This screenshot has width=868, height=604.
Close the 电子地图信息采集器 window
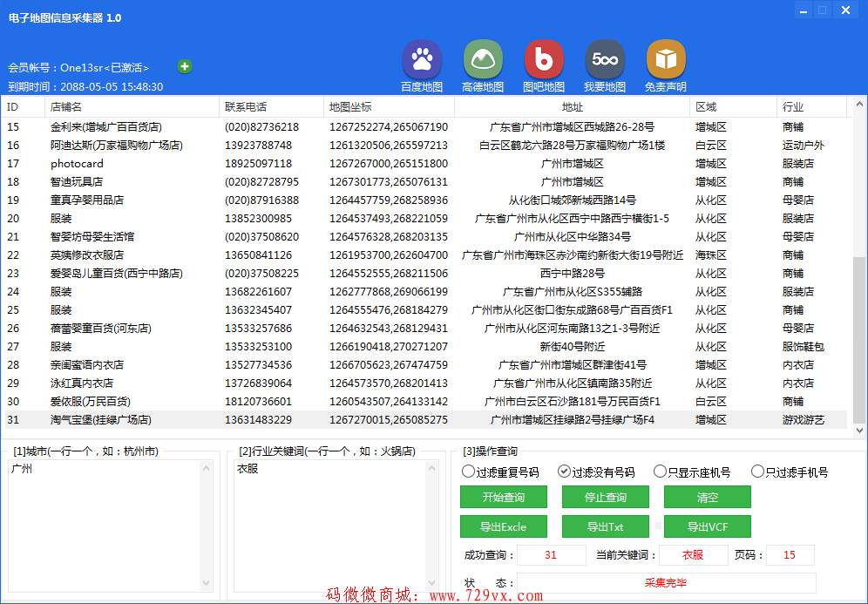click(845, 10)
